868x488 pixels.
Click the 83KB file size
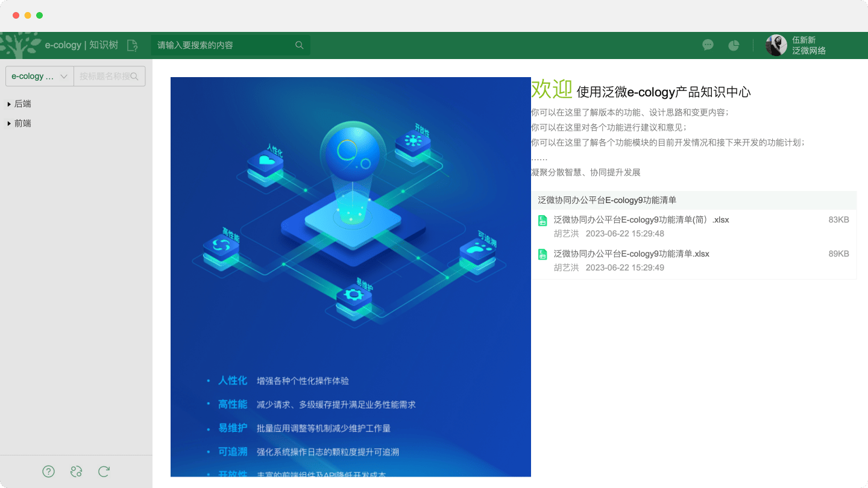coord(838,220)
